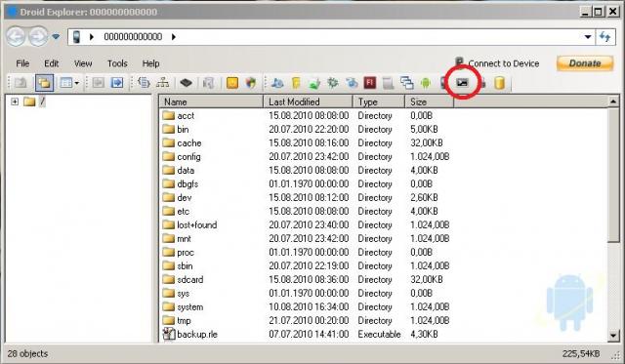Click the circled terminal console icon
Screen dimensions: 625x364
pyautogui.click(x=462, y=82)
